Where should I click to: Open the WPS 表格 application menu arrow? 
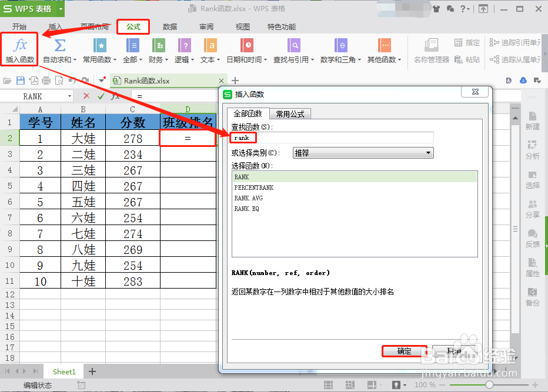(x=61, y=9)
